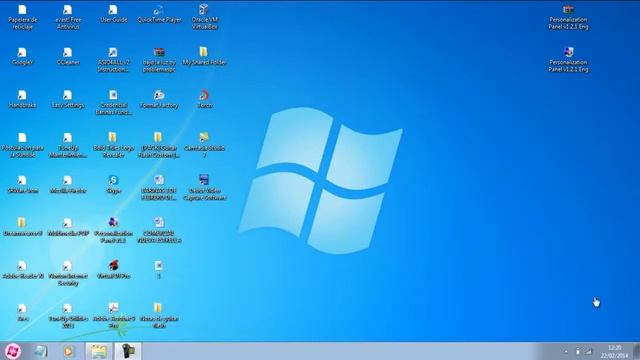Launch QuickTime Player from the desktop

click(159, 14)
